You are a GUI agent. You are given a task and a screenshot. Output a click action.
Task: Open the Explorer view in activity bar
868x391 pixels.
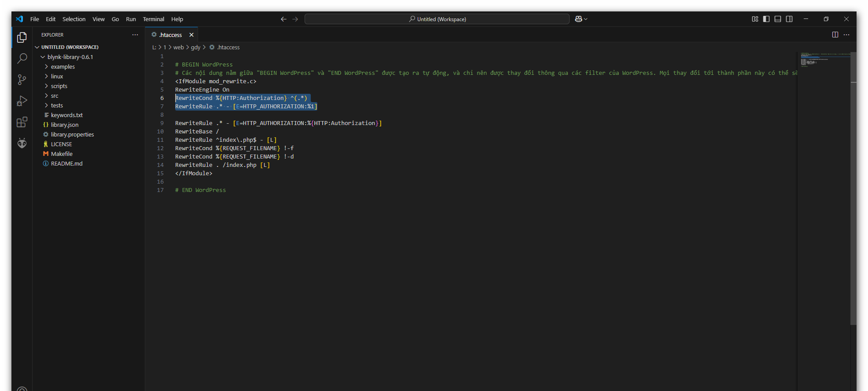click(x=22, y=37)
